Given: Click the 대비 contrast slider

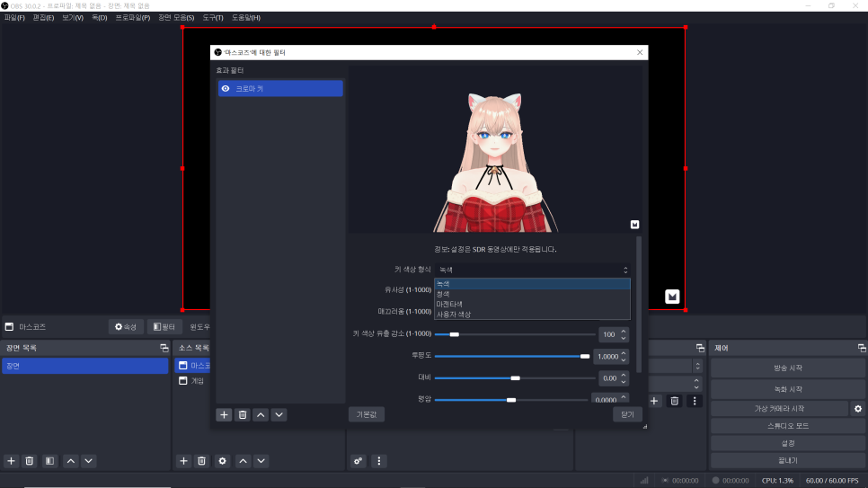Looking at the screenshot, I should tap(515, 378).
